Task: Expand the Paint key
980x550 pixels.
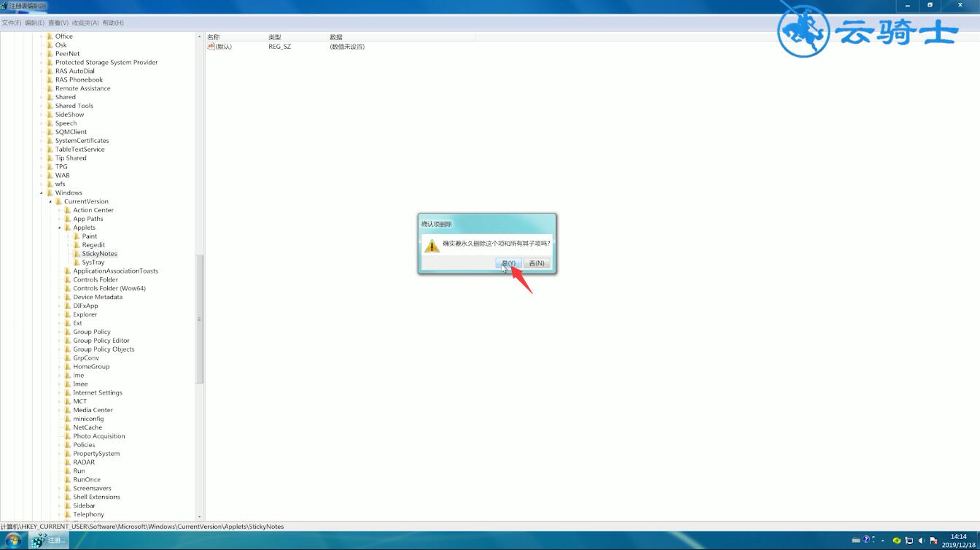Action: (x=69, y=236)
